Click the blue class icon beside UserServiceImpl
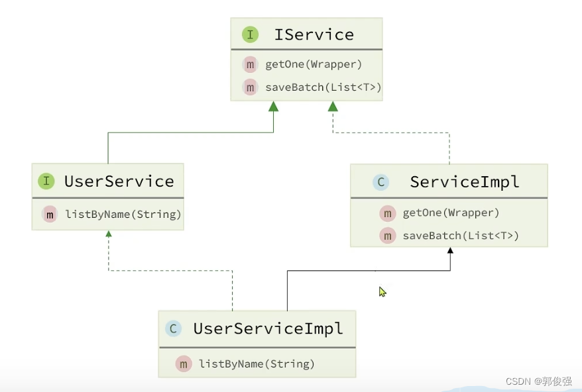The height and width of the screenshot is (392, 582). click(x=173, y=328)
